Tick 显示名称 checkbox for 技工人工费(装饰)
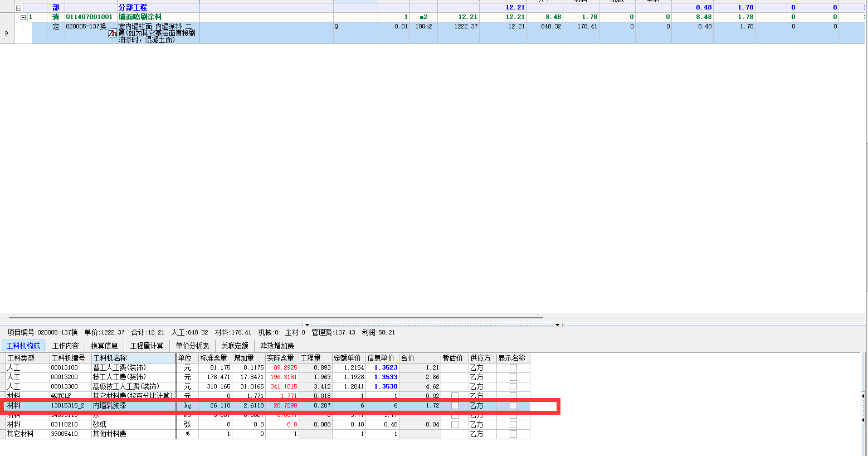Viewport: 868px width, 456px height. pos(513,377)
